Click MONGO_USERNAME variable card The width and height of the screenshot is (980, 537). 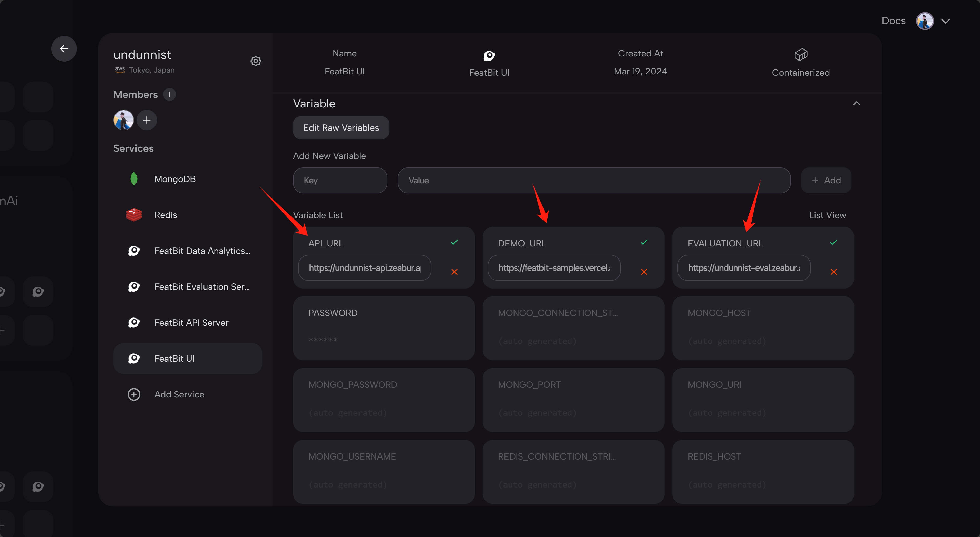(384, 472)
